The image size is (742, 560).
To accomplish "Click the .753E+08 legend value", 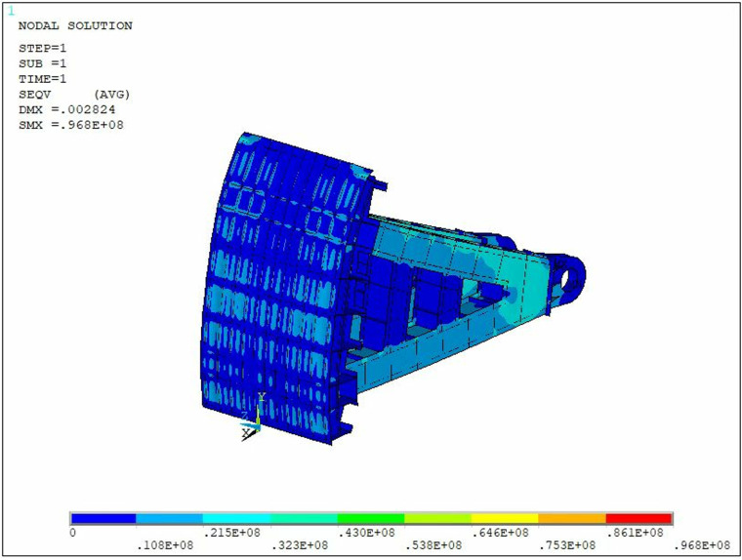I will click(x=567, y=545).
